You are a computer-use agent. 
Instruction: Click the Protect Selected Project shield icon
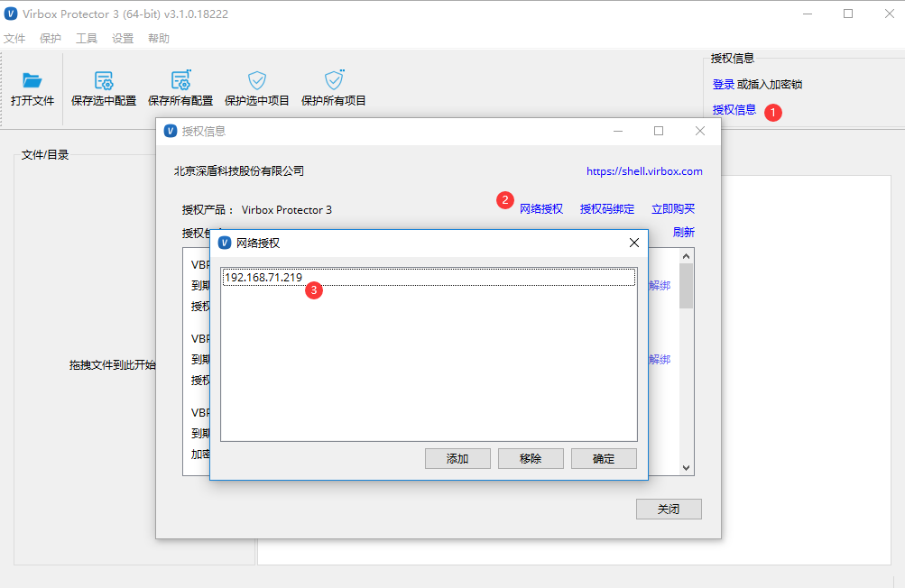point(257,80)
